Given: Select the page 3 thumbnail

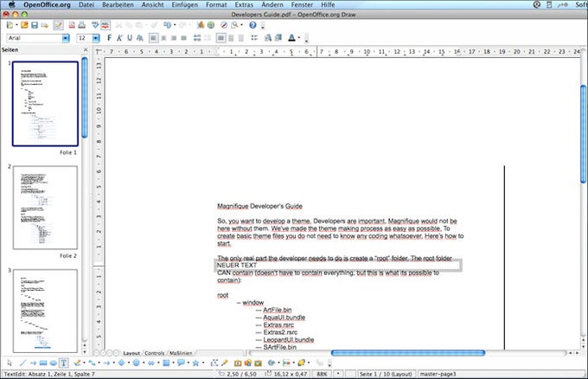Looking at the screenshot, I should [x=45, y=311].
